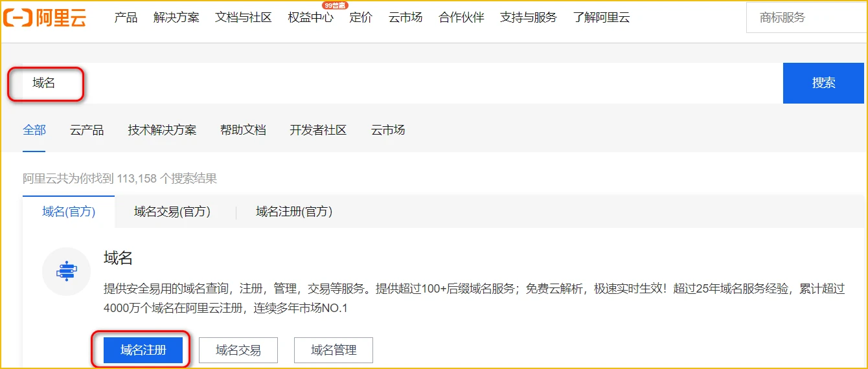
Task: Open the 产品 menu
Action: coord(126,18)
